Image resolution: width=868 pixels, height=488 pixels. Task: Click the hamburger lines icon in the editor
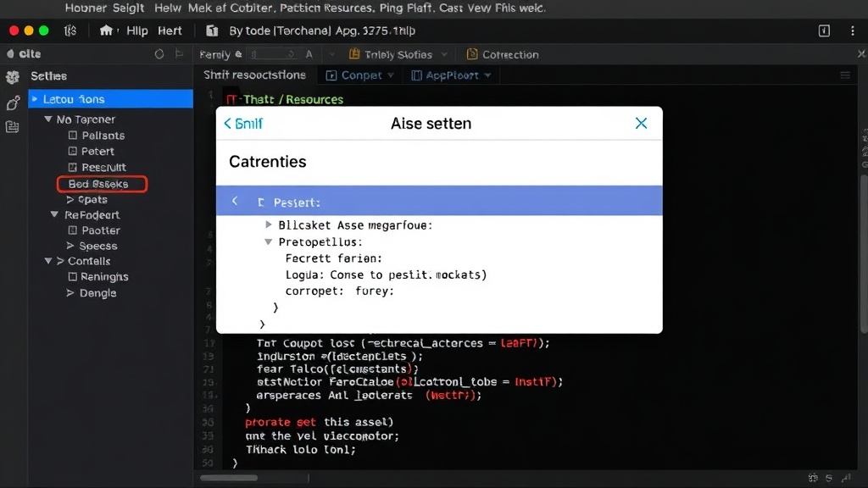coord(845,75)
